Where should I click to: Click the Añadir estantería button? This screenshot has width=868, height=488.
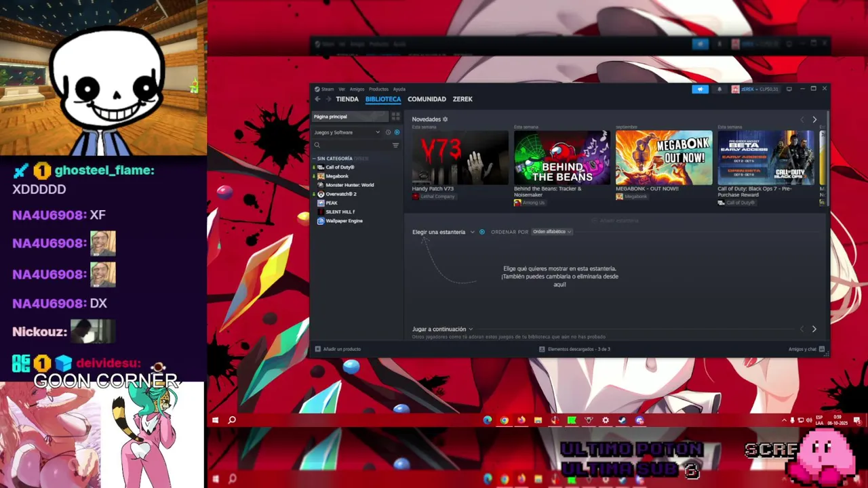coord(614,220)
